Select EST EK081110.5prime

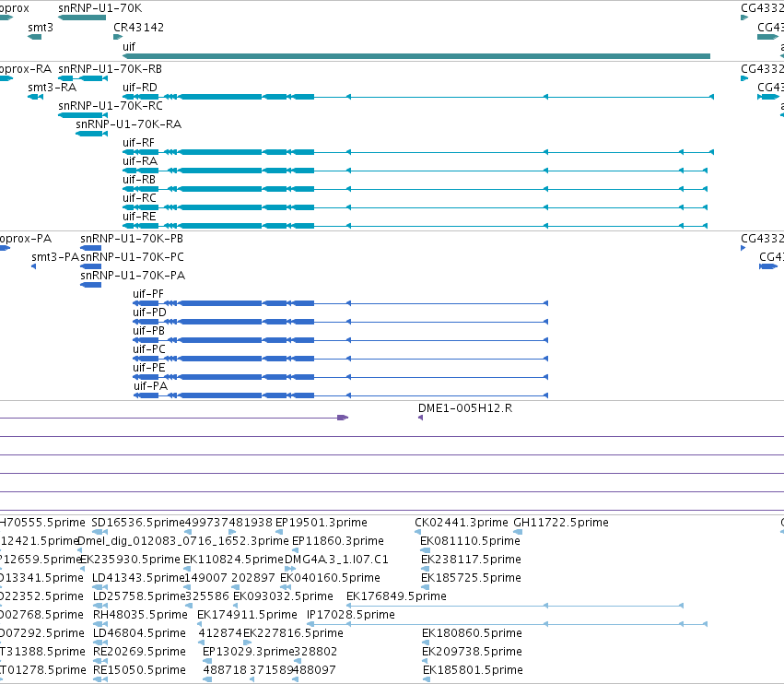tap(470, 541)
